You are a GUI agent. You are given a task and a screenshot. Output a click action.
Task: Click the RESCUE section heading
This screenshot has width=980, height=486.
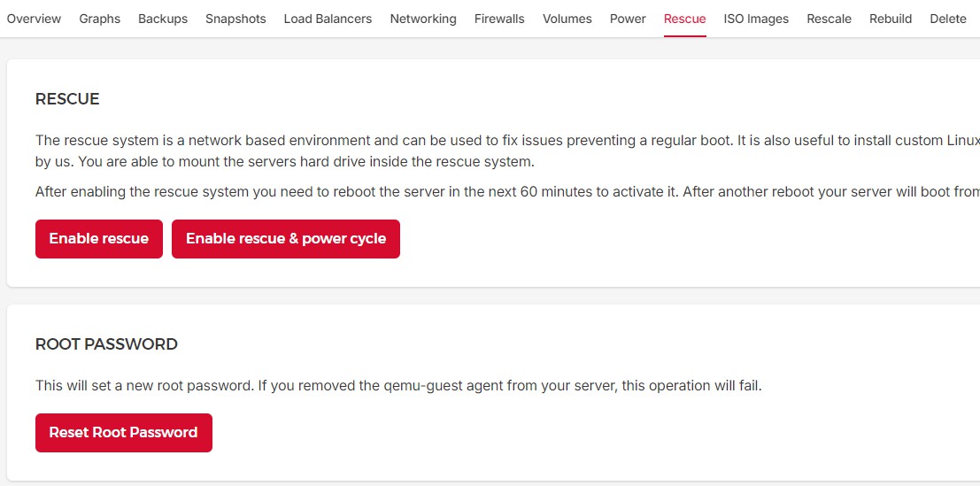[67, 99]
